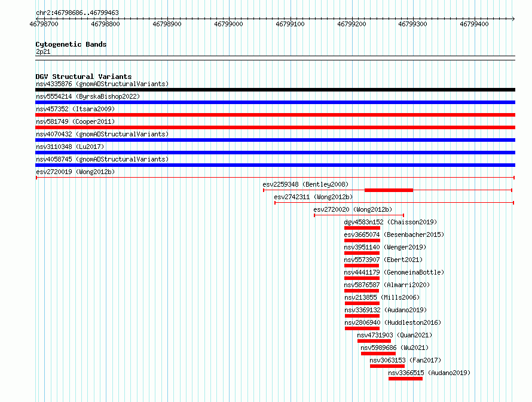Click ruler position 46798800
Image resolution: width=532 pixels, height=402 pixels.
(x=106, y=24)
